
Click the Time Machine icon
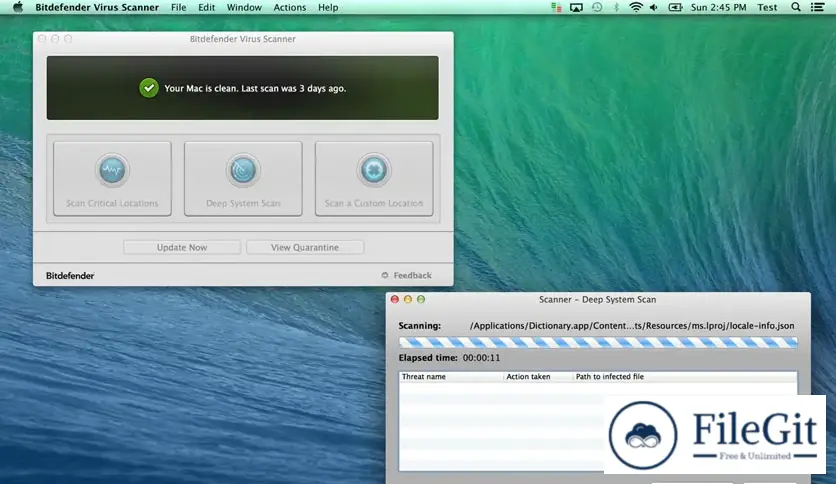coord(597,7)
